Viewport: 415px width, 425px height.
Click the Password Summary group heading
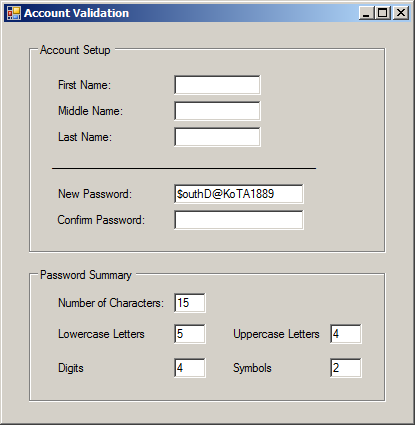coord(86,275)
